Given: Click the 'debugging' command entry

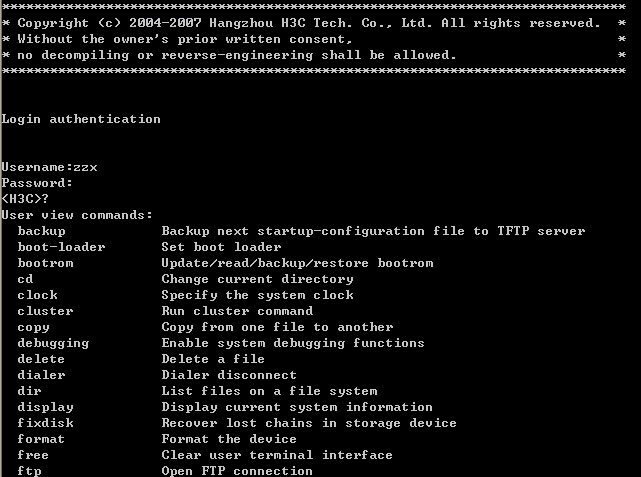Looking at the screenshot, I should pyautogui.click(x=53, y=343).
